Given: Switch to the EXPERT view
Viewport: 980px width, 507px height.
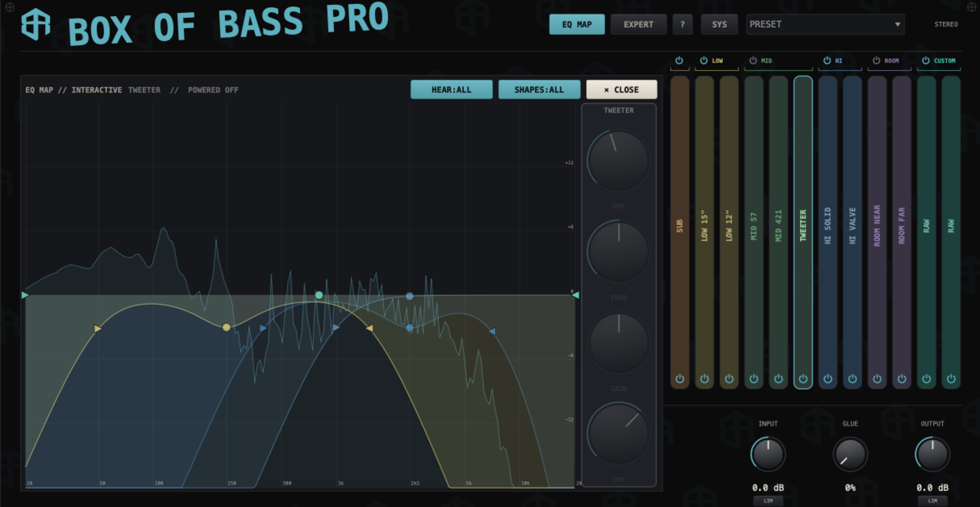Looking at the screenshot, I should (x=638, y=24).
